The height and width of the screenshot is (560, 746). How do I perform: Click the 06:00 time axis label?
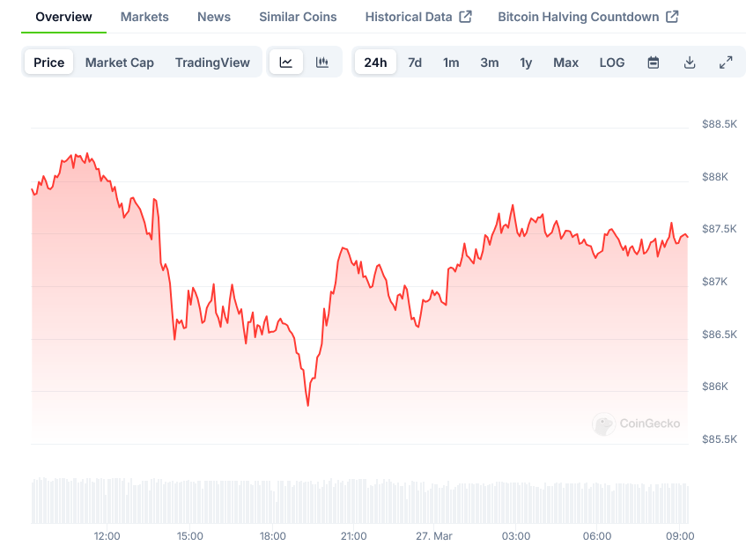click(597, 536)
